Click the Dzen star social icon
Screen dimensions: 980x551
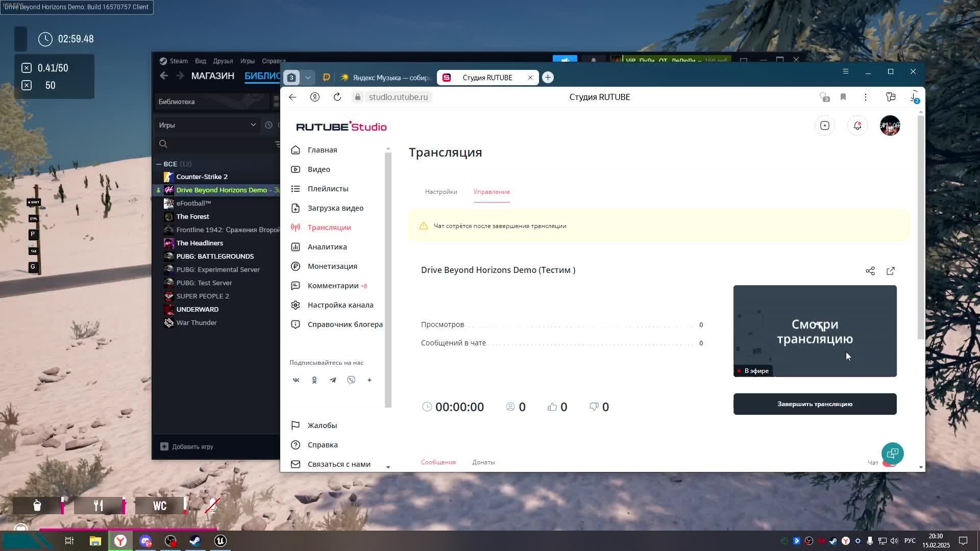click(370, 380)
